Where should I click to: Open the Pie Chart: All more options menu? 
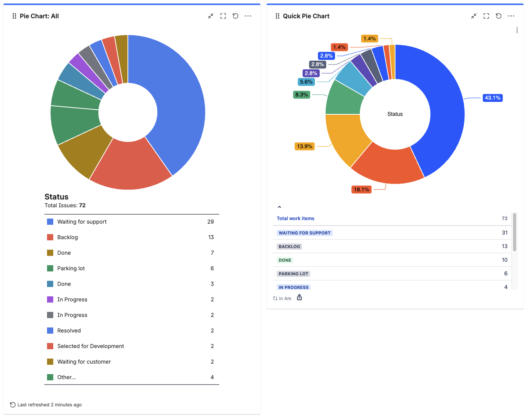[x=248, y=16]
